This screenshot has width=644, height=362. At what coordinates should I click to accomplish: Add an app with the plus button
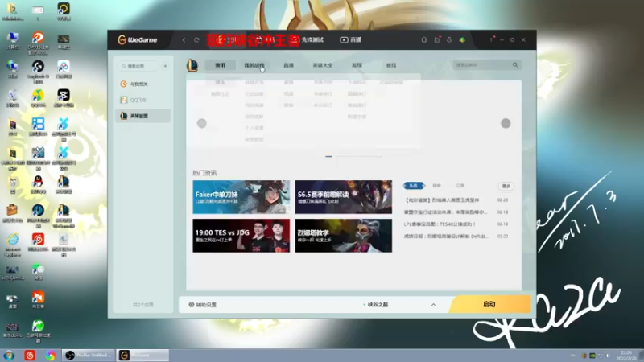coord(165,66)
